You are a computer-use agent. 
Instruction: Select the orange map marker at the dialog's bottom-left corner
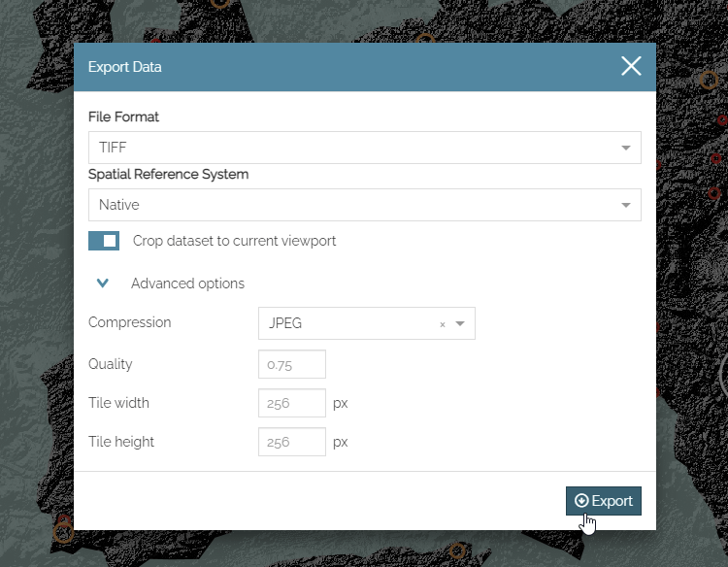tap(63, 533)
